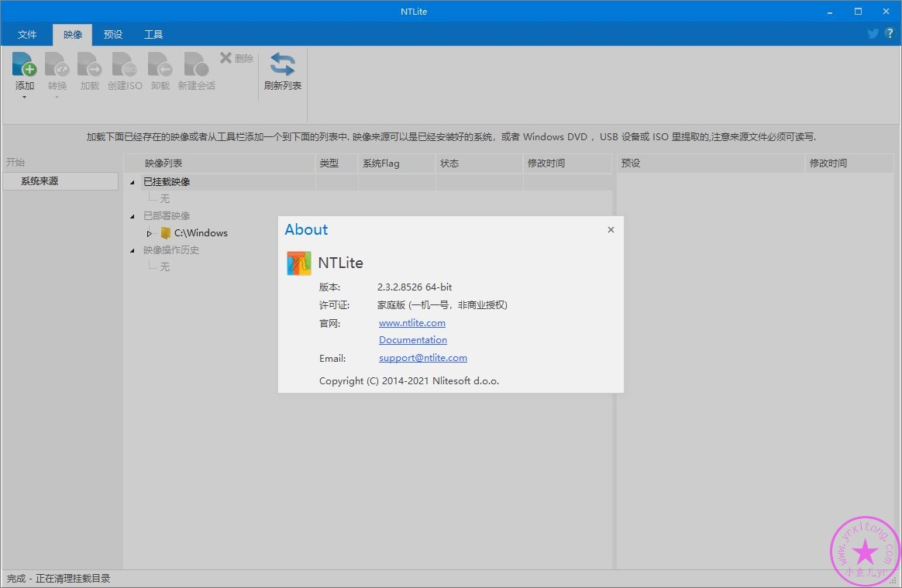Image resolution: width=902 pixels, height=588 pixels.
Task: Click the support@ntlite.com email link
Action: pos(423,358)
